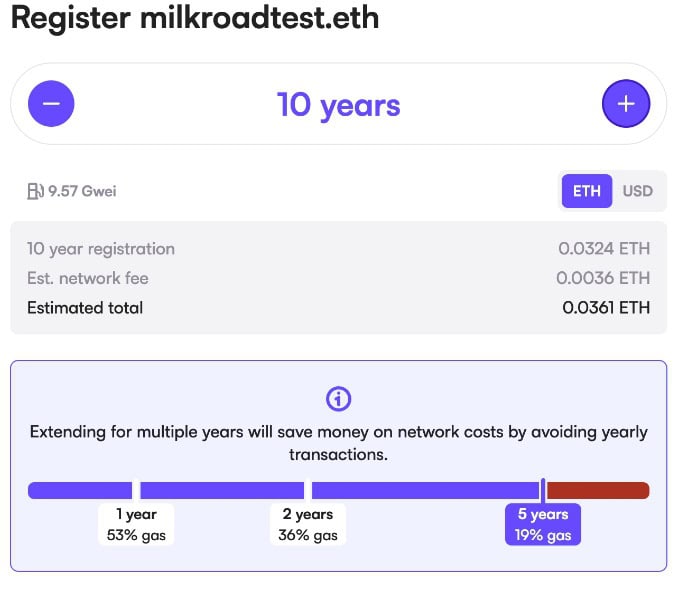The width and height of the screenshot is (678, 592).
Task: Click the 10 year registration row
Action: click(x=338, y=249)
